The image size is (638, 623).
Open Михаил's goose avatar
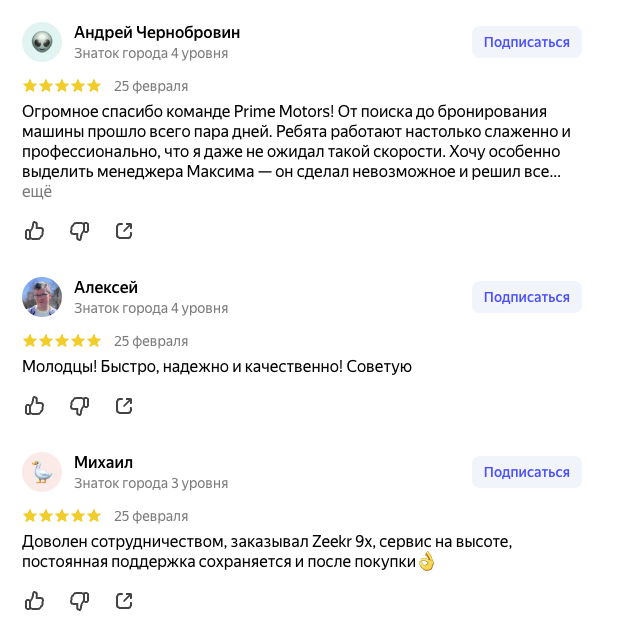pos(42,472)
